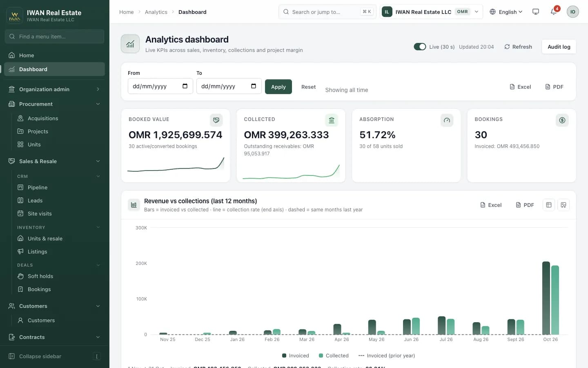Export revenue chart to PDF
Image resolution: width=588 pixels, height=368 pixels.
(525, 205)
